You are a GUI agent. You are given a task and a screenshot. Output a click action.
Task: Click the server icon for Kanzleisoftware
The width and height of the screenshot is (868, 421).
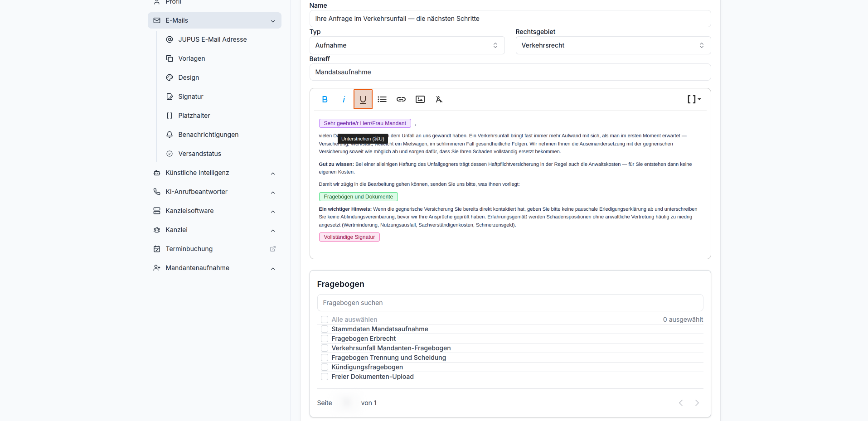157,211
